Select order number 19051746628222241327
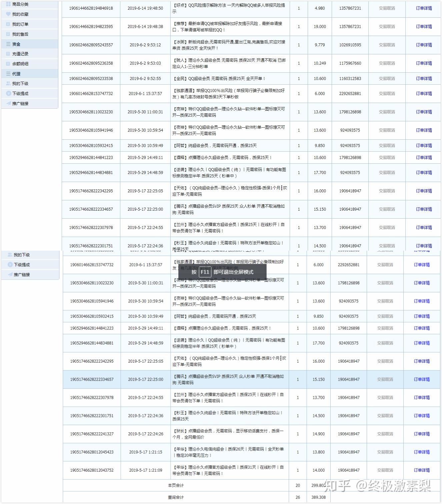 click(x=92, y=434)
